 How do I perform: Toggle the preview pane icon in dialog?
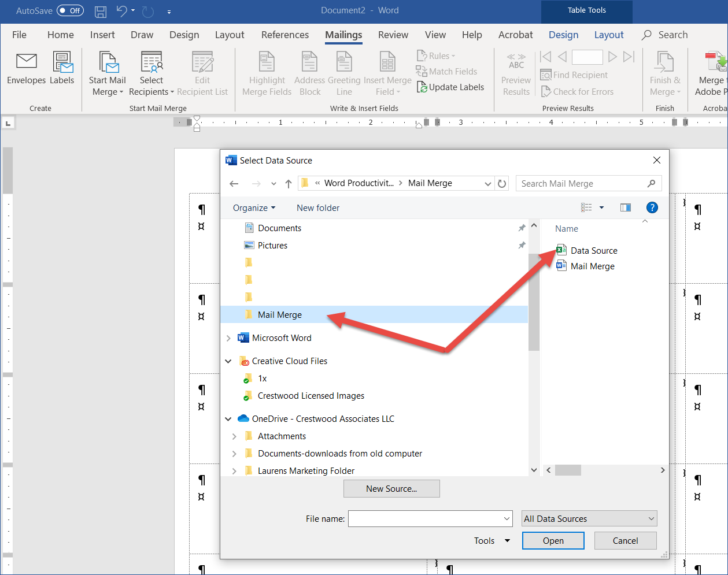[626, 208]
